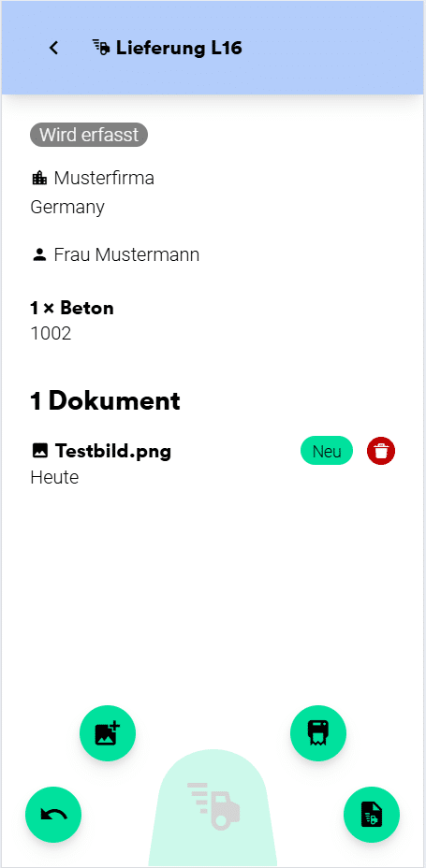The width and height of the screenshot is (426, 868).
Task: Click the green Neu badge
Action: (327, 451)
